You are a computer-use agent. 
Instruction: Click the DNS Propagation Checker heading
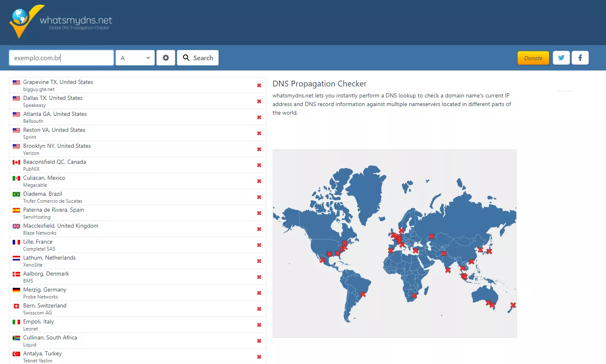pos(319,84)
